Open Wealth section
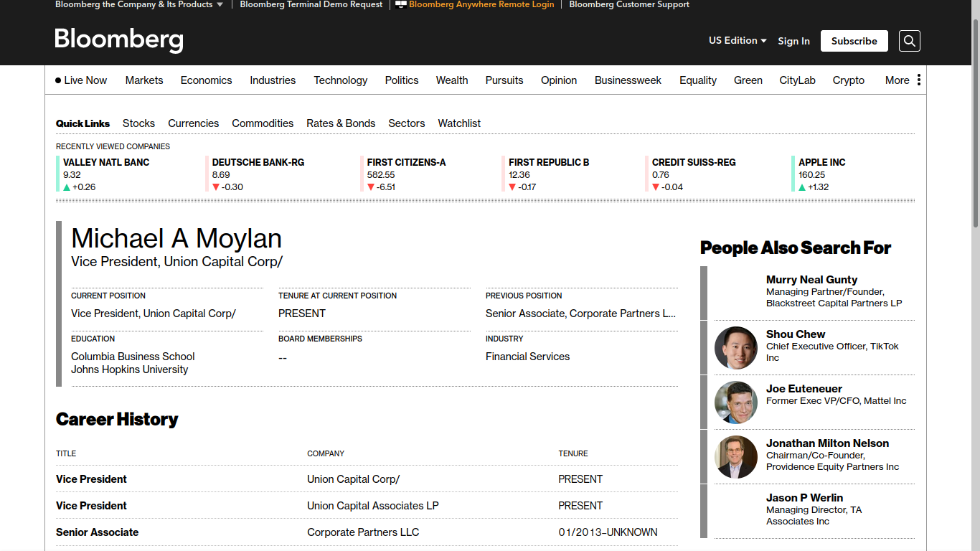 click(452, 80)
